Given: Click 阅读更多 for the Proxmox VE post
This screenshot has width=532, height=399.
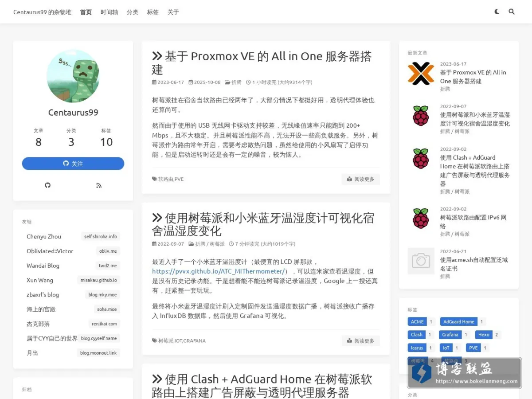Looking at the screenshot, I should pyautogui.click(x=361, y=179).
